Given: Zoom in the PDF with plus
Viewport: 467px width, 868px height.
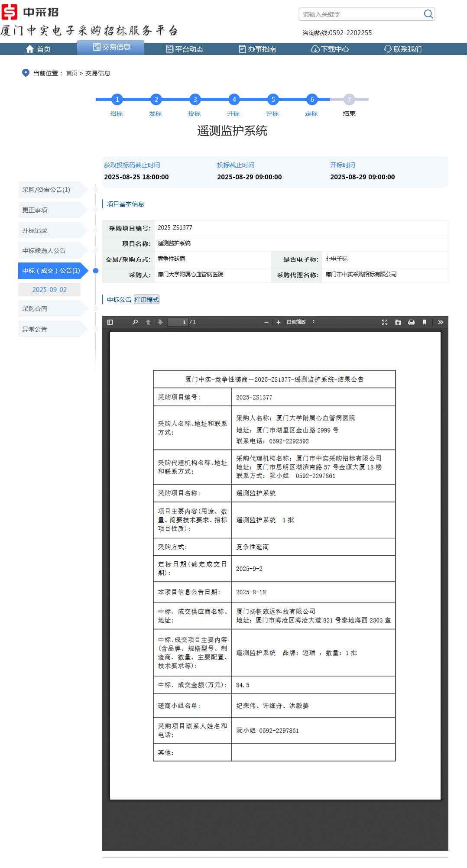Looking at the screenshot, I should [x=278, y=322].
